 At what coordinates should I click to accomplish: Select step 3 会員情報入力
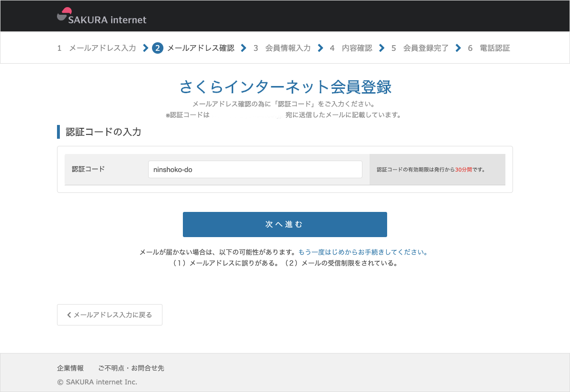(282, 48)
